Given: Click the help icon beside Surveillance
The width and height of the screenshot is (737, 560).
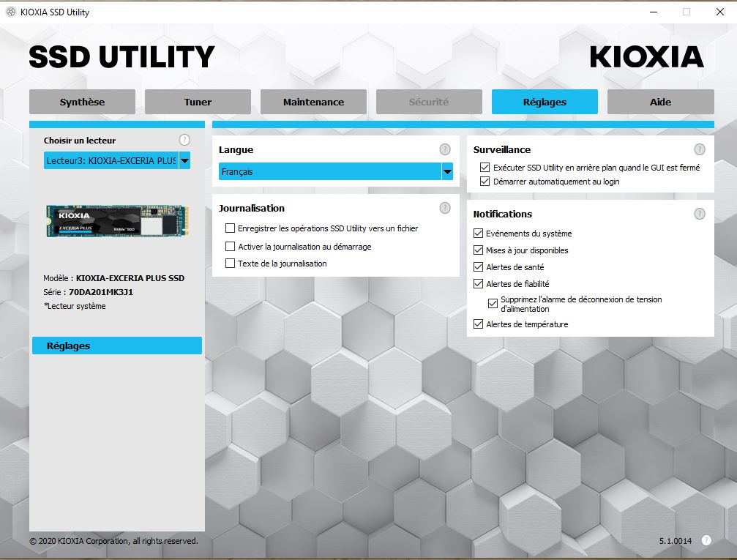Looking at the screenshot, I should coord(700,149).
